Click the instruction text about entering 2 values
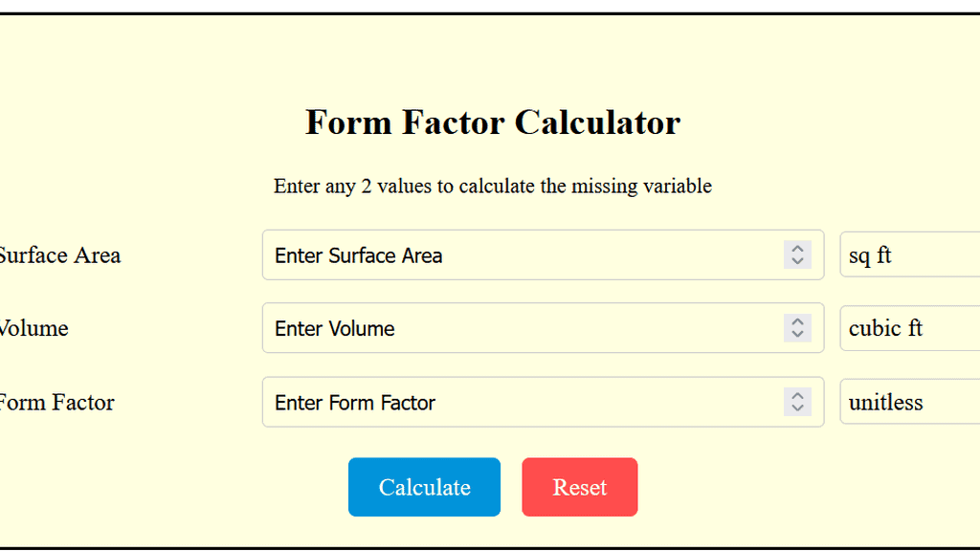The height and width of the screenshot is (551, 980). pyautogui.click(x=493, y=186)
